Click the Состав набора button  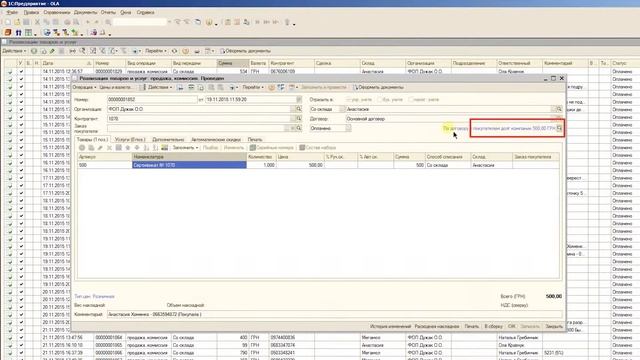(x=318, y=148)
